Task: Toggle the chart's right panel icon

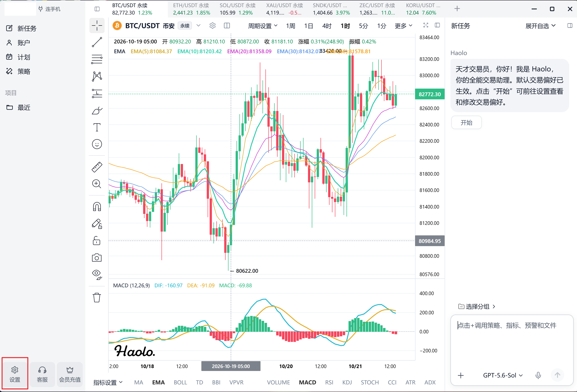Action: click(437, 25)
